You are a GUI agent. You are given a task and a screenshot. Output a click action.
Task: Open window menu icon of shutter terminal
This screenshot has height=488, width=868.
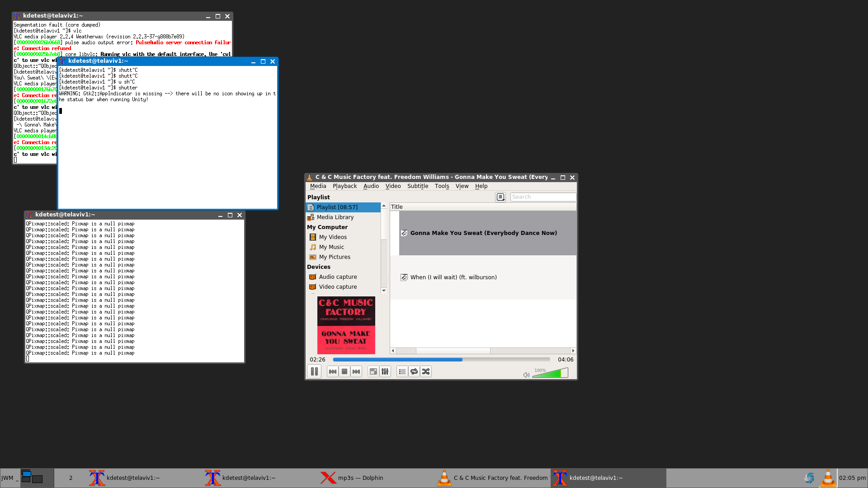click(62, 61)
